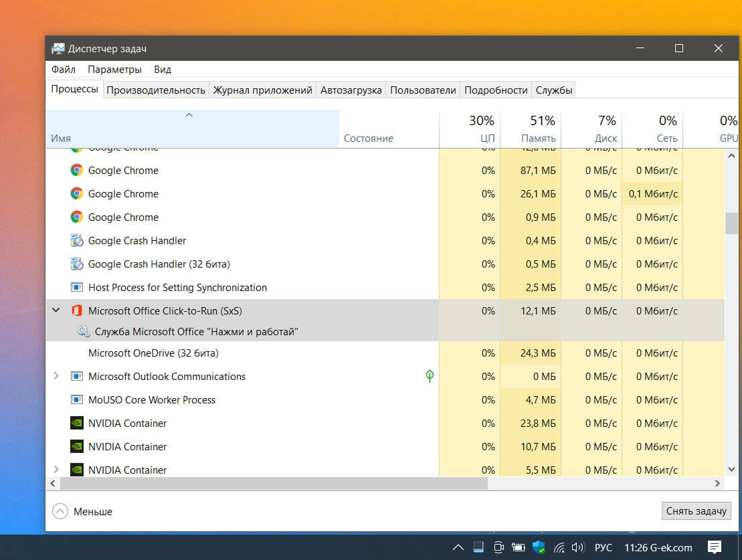
Task: Click the green leaf suspended status icon
Action: pyautogui.click(x=430, y=376)
